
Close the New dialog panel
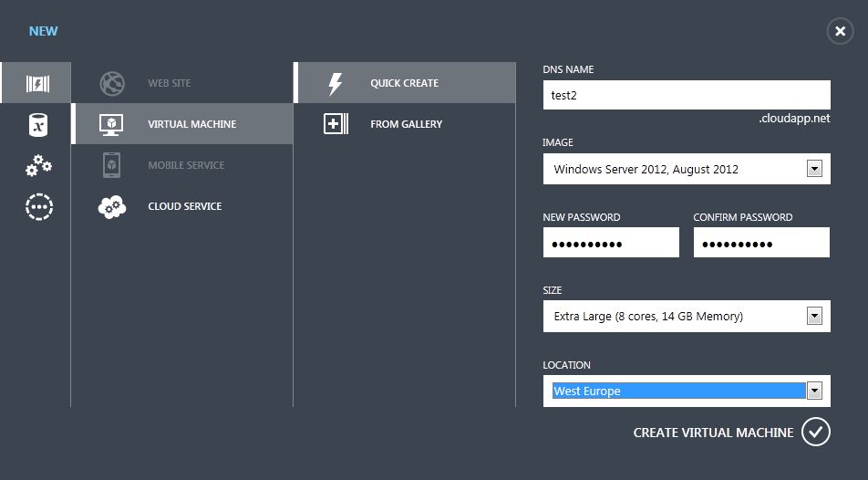tap(840, 31)
